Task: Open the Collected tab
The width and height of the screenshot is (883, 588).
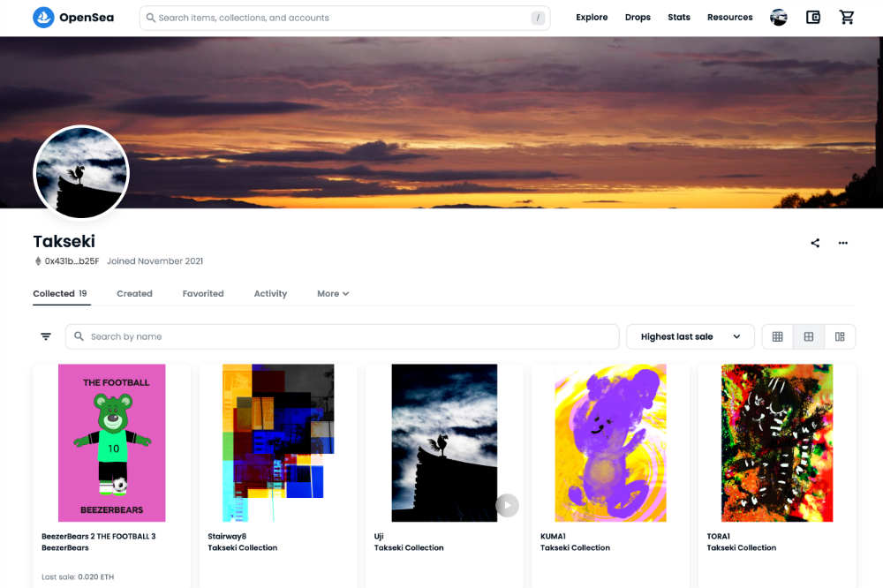Action: point(60,293)
